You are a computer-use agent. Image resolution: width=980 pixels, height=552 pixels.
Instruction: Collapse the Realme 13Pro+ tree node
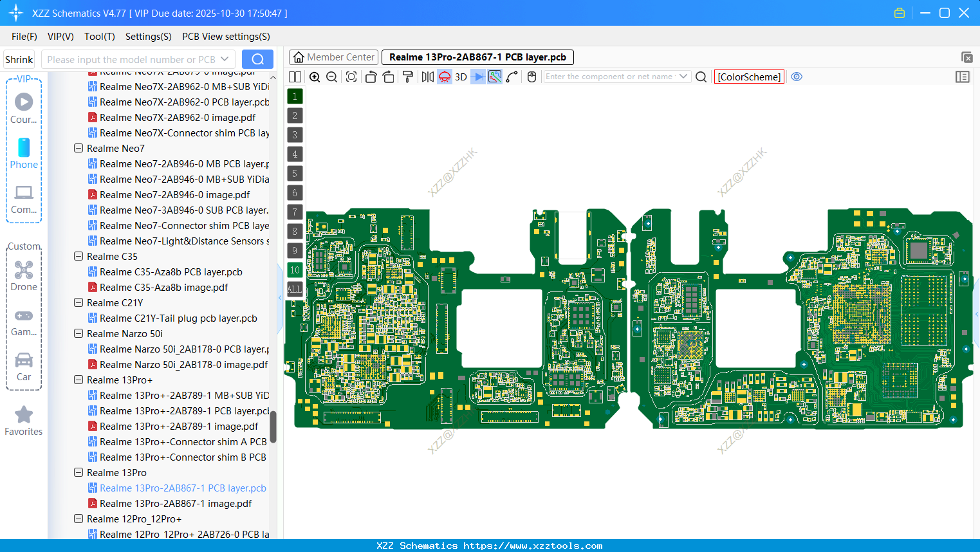point(78,380)
